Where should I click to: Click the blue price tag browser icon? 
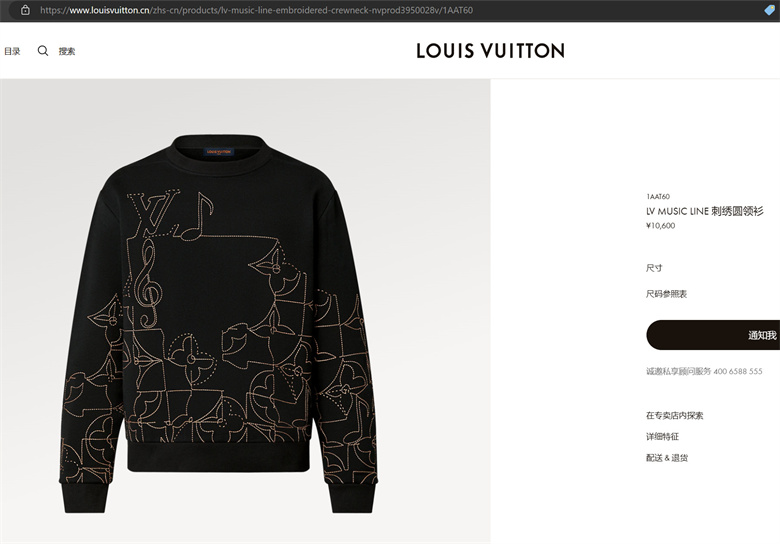pos(770,10)
